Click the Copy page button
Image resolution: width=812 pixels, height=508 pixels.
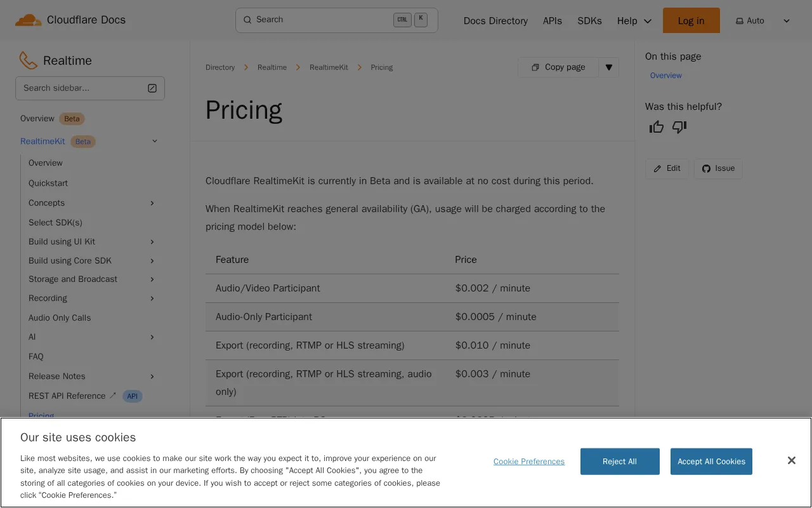[558, 67]
